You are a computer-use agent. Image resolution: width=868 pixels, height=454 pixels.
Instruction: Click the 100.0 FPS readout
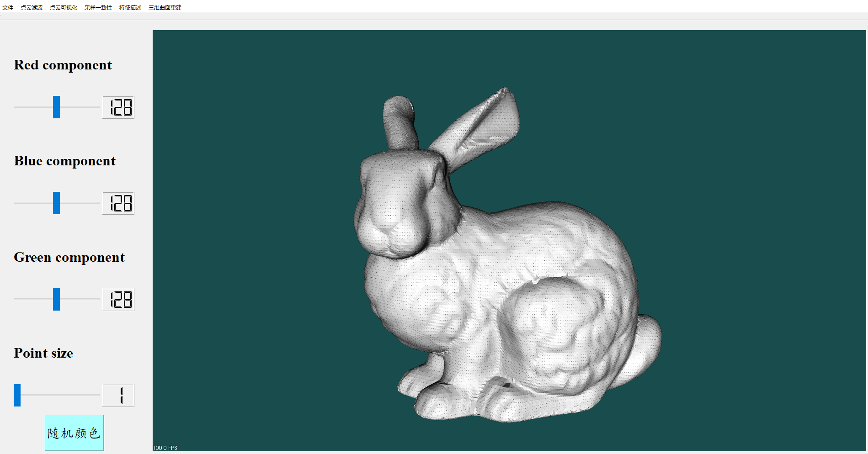tap(165, 448)
